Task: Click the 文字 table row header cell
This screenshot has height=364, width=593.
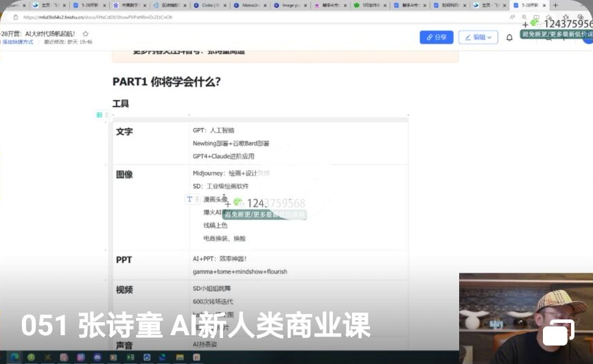Action: tap(124, 132)
